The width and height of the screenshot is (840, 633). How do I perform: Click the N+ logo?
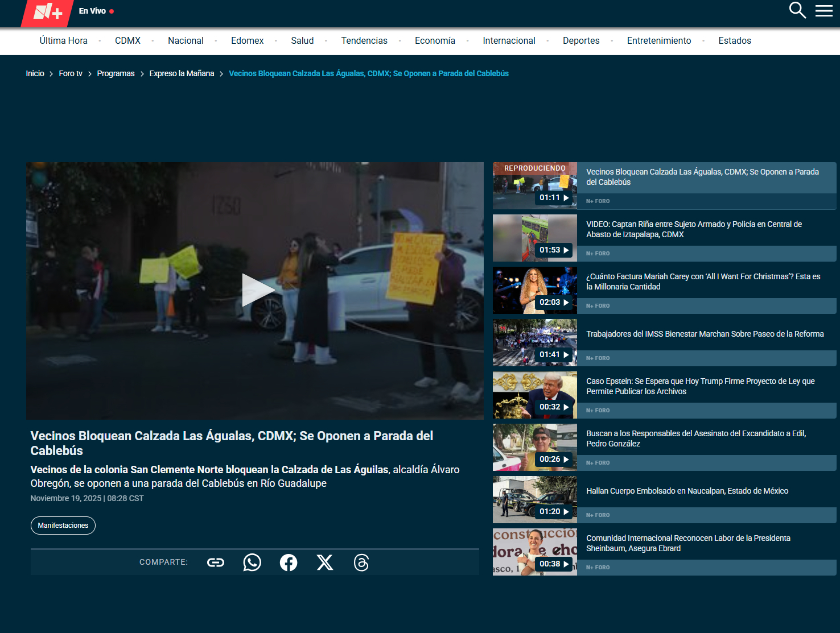[48, 12]
